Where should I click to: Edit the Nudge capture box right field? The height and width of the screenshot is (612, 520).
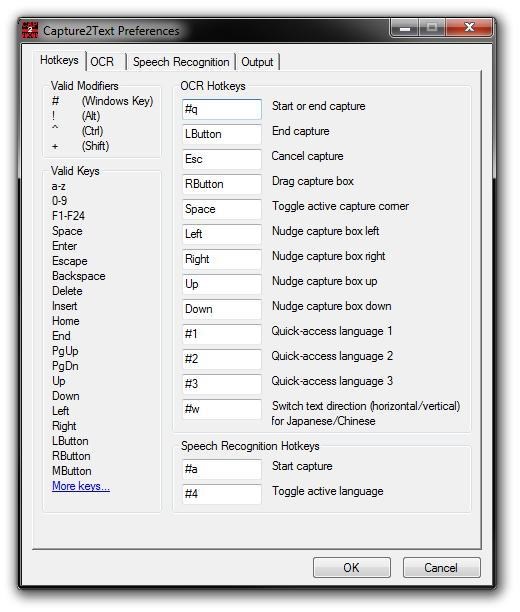(222, 259)
